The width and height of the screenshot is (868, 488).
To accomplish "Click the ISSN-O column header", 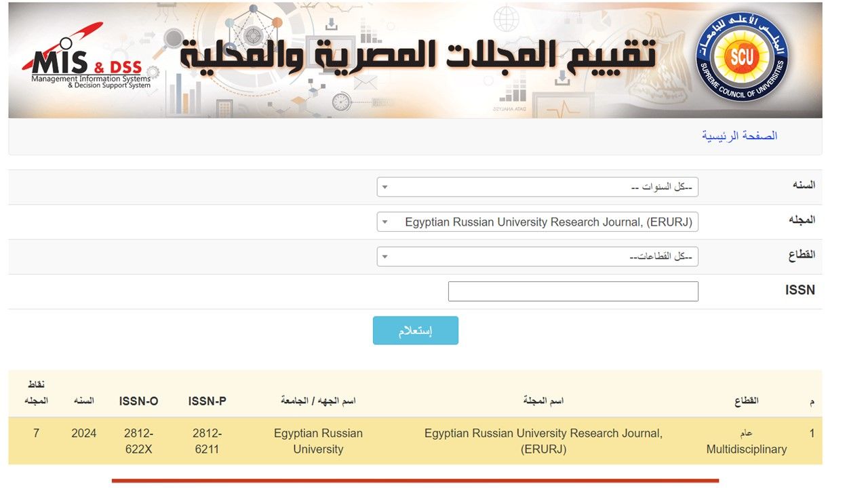I will 138,401.
